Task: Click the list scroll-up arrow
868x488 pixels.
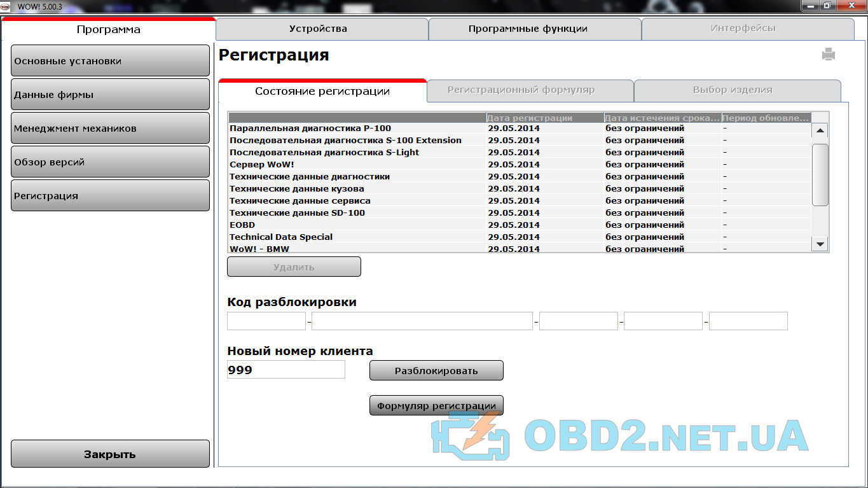Action: [x=820, y=130]
